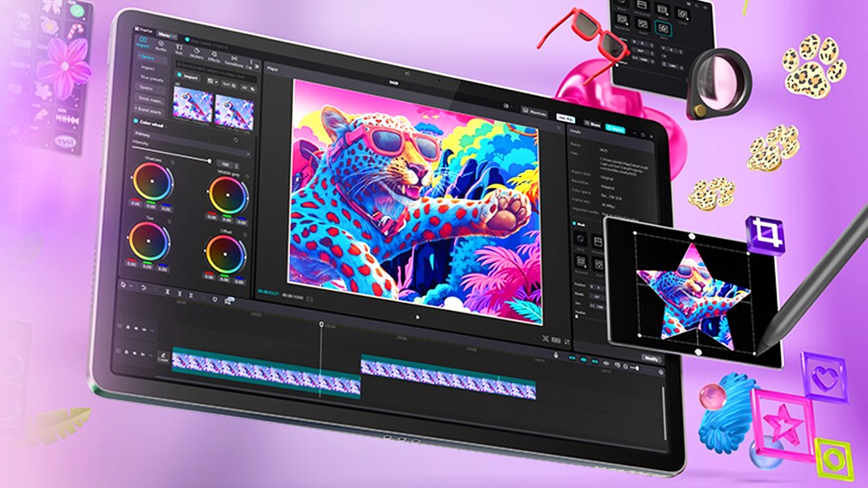Open the Transitions tab
The height and width of the screenshot is (488, 868).
[234, 61]
